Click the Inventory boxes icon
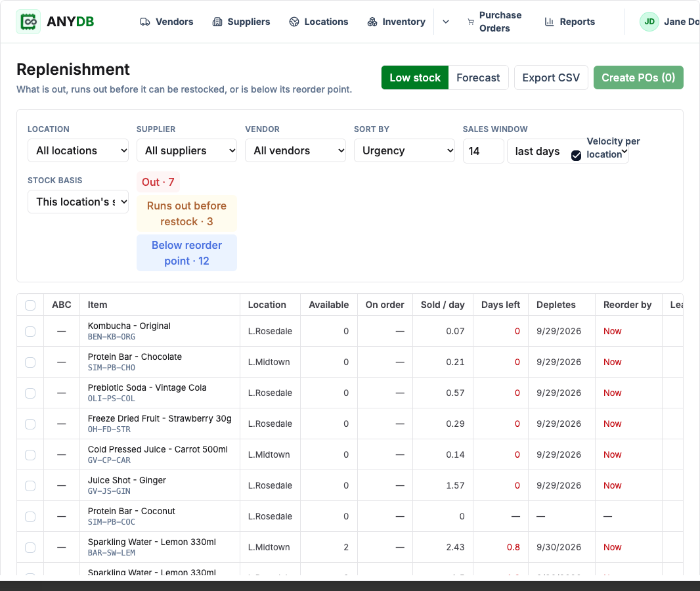Viewport: 700px width, 591px height. tap(372, 22)
